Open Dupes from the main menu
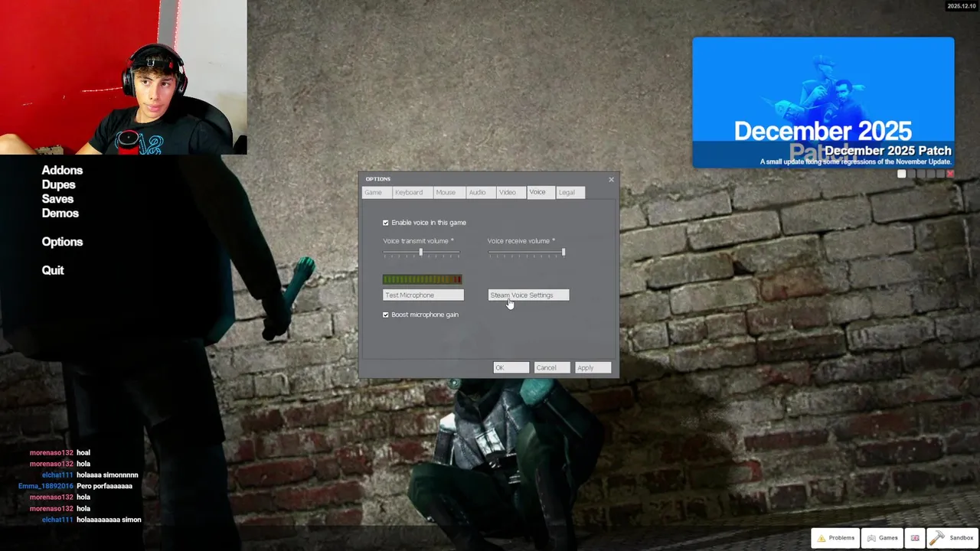Image resolution: width=980 pixels, height=551 pixels. (x=58, y=185)
